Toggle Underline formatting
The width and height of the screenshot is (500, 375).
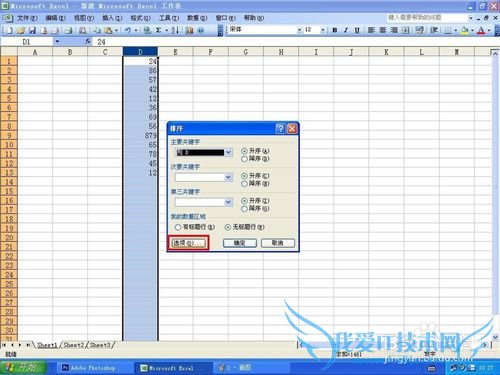357,30
